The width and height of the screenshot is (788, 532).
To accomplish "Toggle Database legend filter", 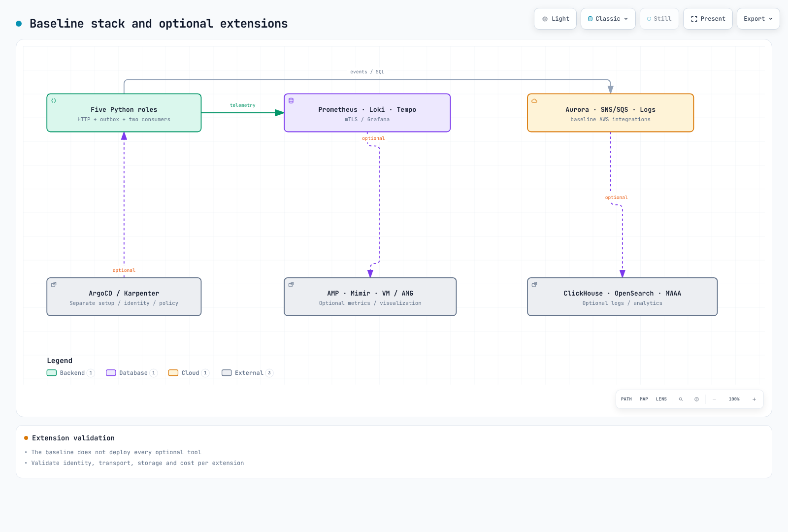I will (x=131, y=373).
